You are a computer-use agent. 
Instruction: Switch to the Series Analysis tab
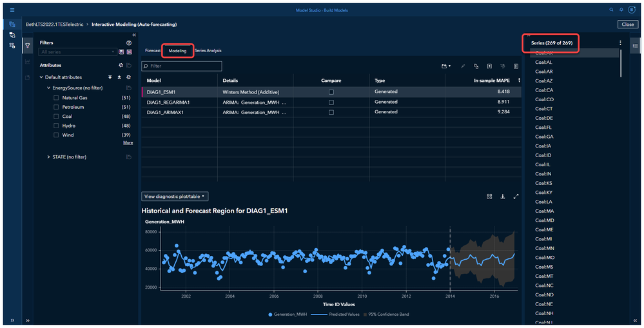point(208,50)
